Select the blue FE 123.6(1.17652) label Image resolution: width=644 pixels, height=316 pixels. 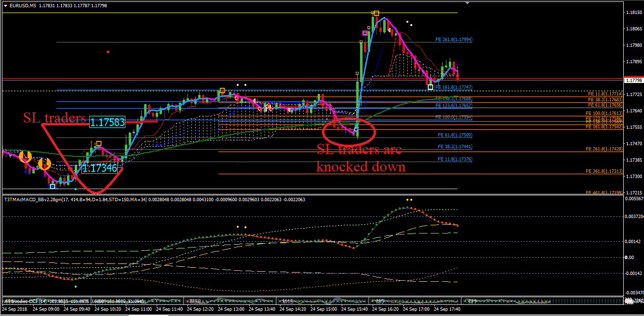coord(454,105)
